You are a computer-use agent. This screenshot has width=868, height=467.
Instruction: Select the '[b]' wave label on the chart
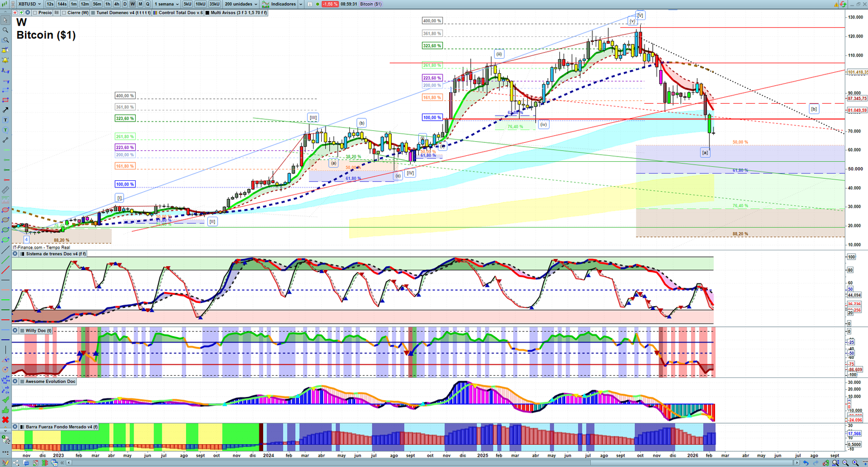click(x=814, y=109)
